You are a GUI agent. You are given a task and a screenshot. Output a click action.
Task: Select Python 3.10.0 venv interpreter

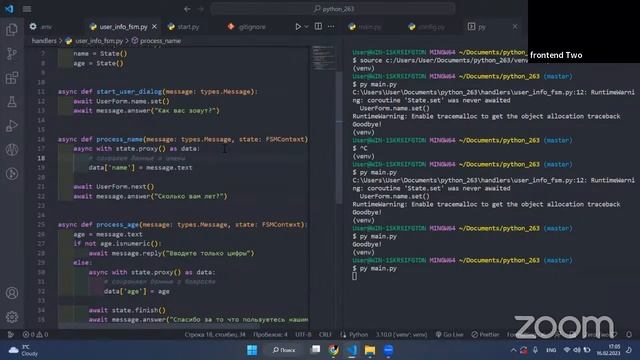(x=401, y=334)
